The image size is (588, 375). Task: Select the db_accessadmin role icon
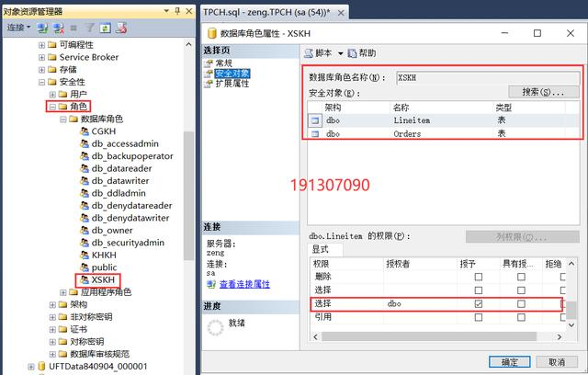point(85,144)
